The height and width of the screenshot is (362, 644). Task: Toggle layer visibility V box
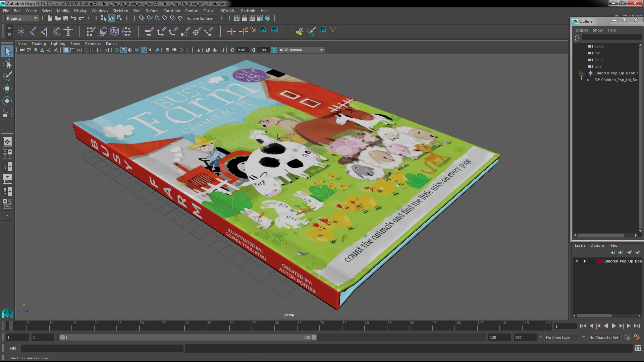pos(577,261)
